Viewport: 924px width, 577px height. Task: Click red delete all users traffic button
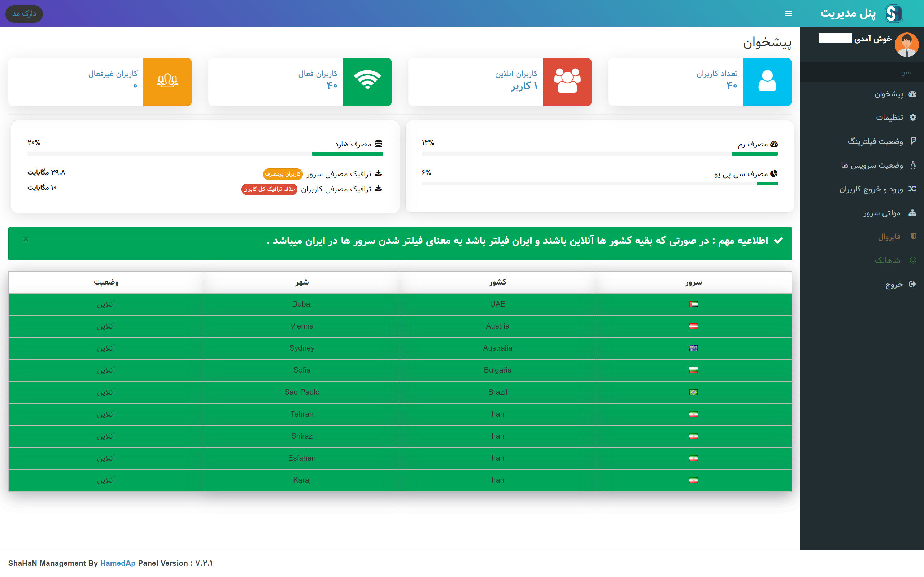coord(269,189)
